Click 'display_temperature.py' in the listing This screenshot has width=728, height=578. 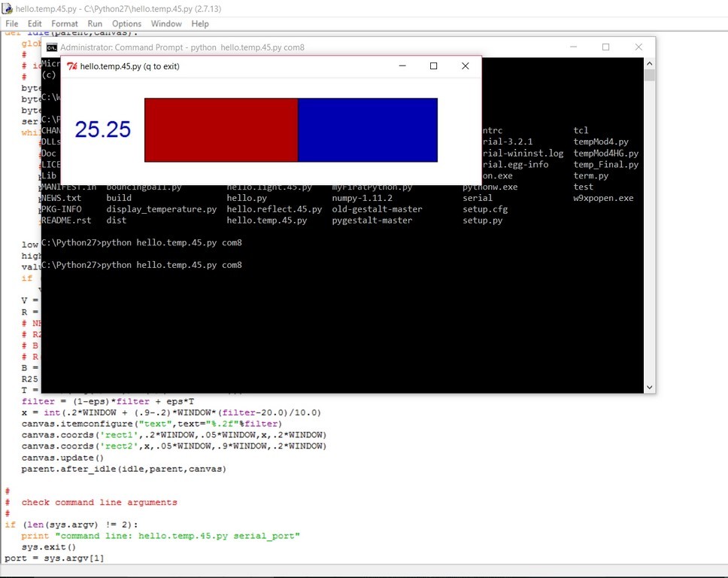coord(162,209)
